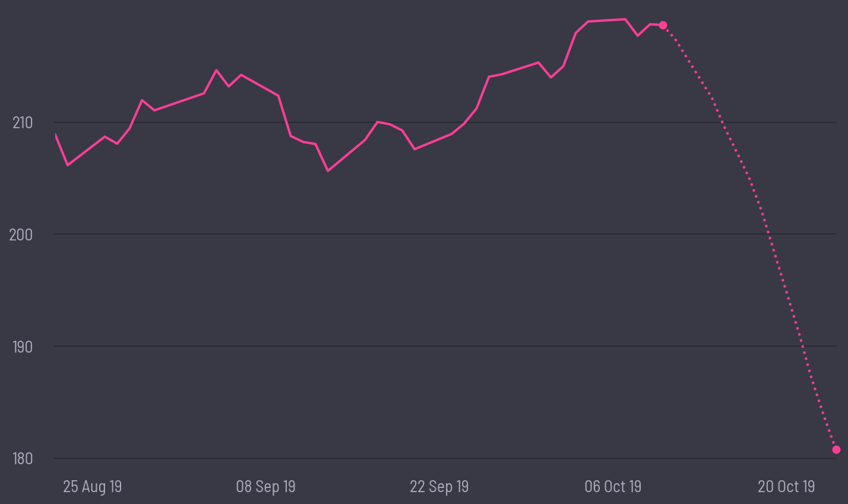Click the horizontal gridline at 200

coord(416,234)
